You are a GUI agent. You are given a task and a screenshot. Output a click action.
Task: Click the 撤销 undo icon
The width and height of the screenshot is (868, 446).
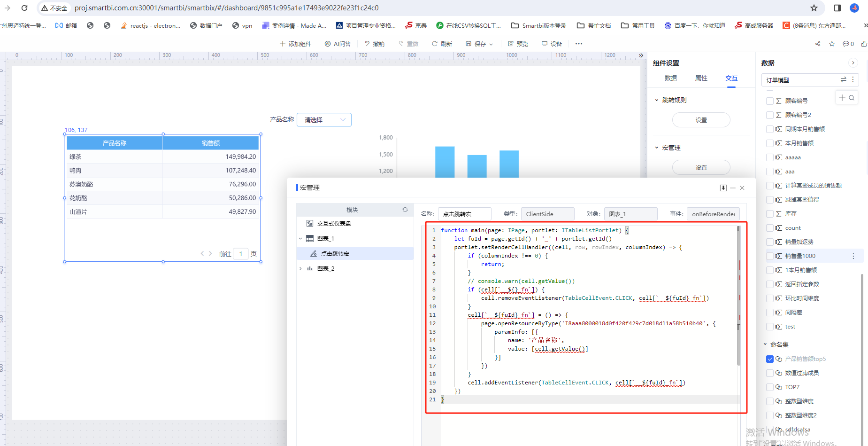[367, 44]
